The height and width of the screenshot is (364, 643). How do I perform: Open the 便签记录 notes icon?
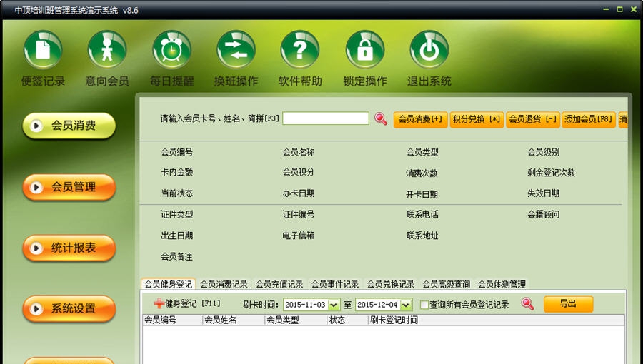point(43,49)
